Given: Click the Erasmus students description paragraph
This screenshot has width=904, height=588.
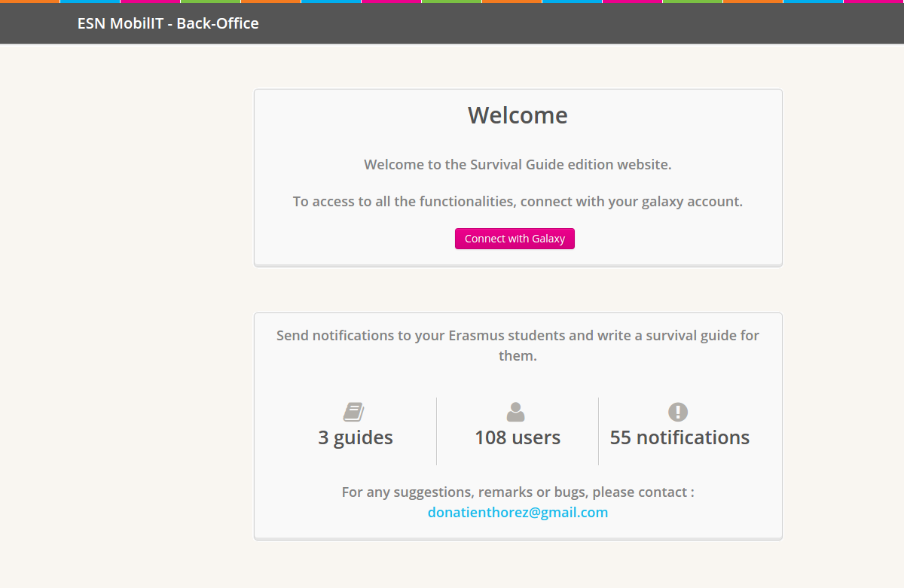Looking at the screenshot, I should coord(518,346).
